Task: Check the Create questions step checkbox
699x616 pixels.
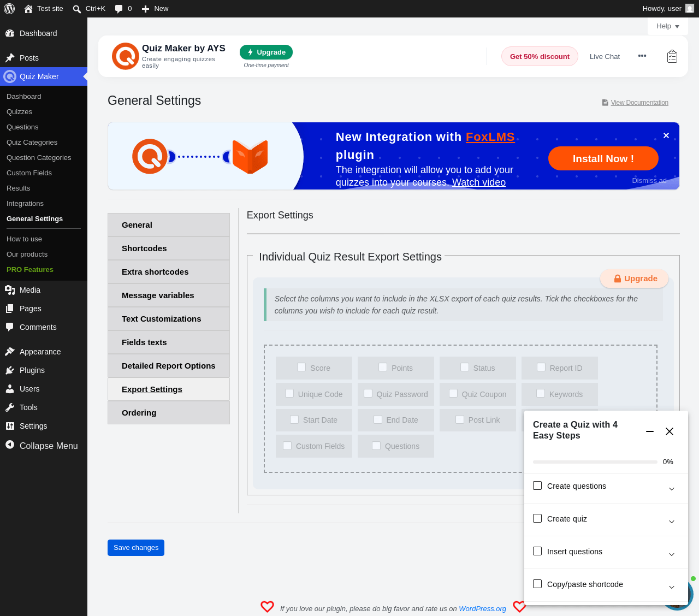Action: tap(537, 485)
